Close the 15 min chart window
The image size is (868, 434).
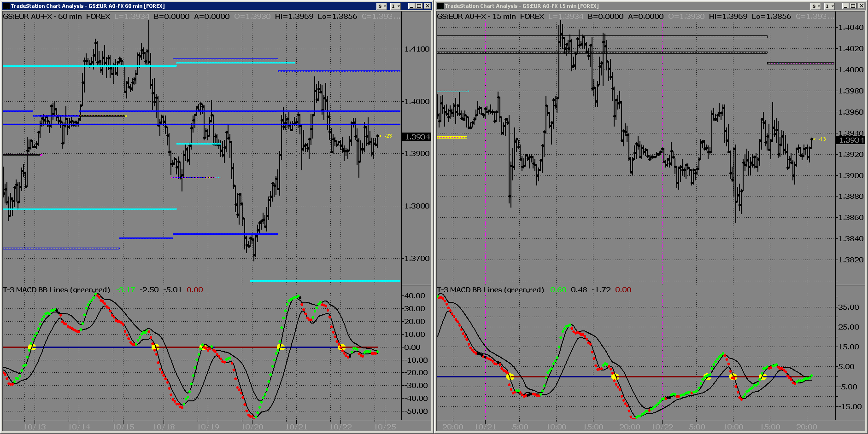pos(861,6)
